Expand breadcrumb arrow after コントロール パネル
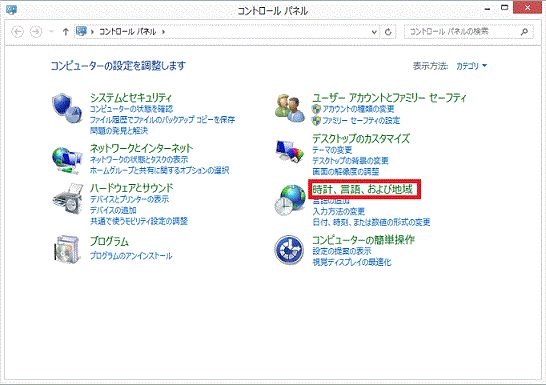 coord(163,32)
